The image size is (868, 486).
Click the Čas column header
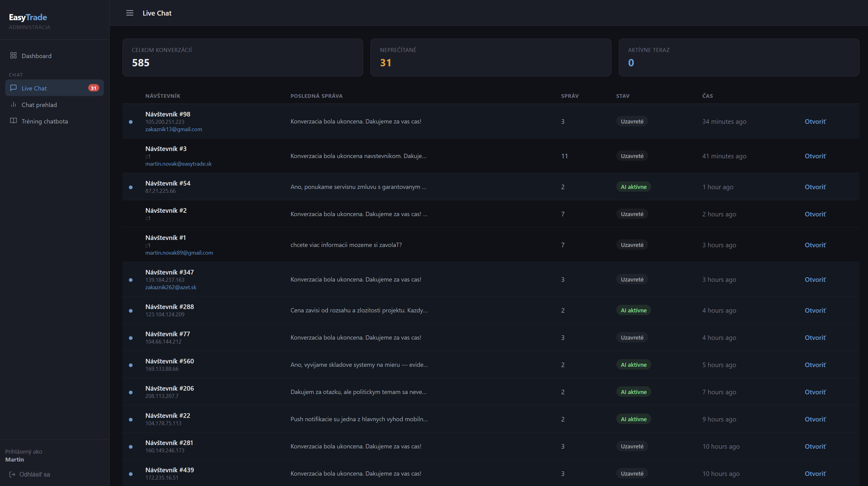[707, 96]
